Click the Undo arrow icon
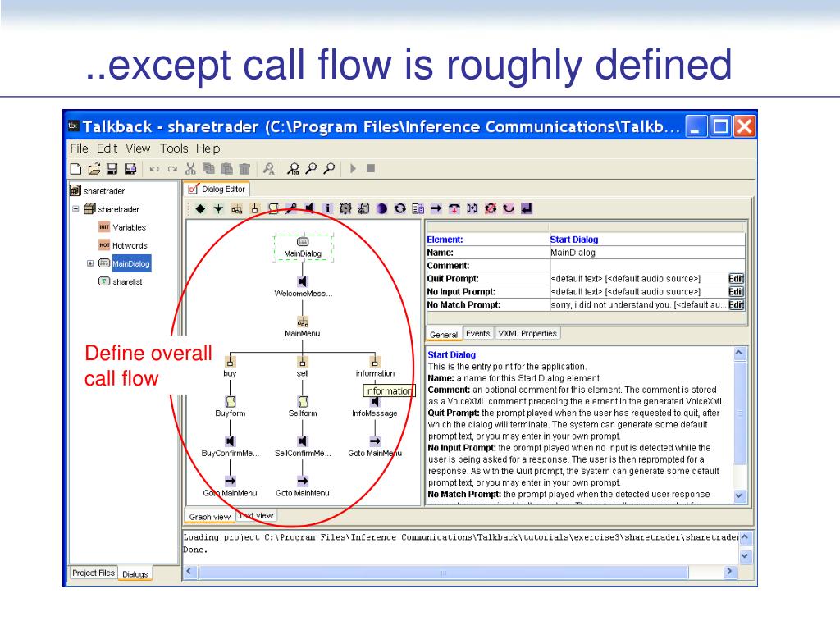 tap(154, 169)
